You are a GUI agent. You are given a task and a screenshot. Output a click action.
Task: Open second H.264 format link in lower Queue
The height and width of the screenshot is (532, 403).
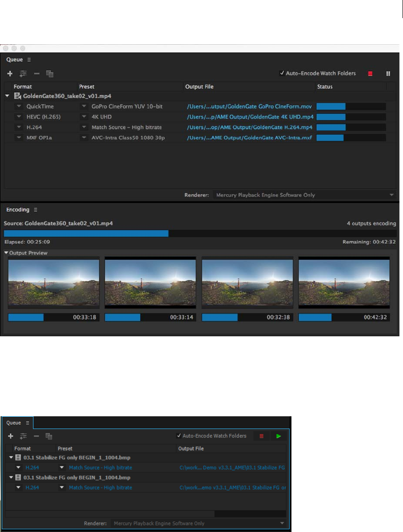click(x=32, y=488)
